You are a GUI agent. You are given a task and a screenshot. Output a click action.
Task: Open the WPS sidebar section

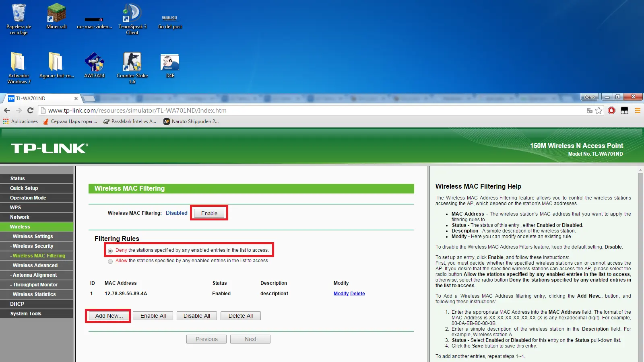point(37,208)
